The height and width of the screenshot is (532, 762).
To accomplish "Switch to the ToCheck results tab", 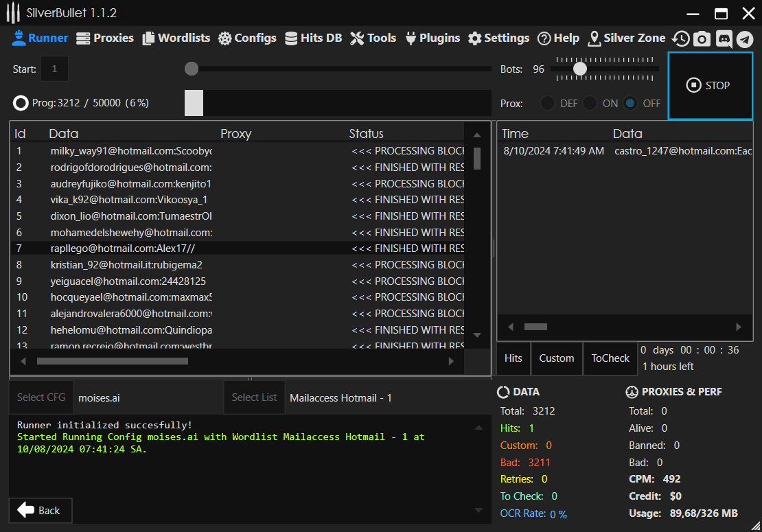I will 610,358.
